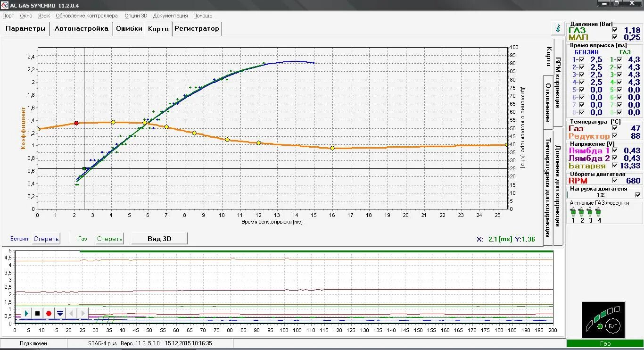Click the green Газ status bar at bottom
The width and height of the screenshot is (644, 350).
(x=605, y=343)
